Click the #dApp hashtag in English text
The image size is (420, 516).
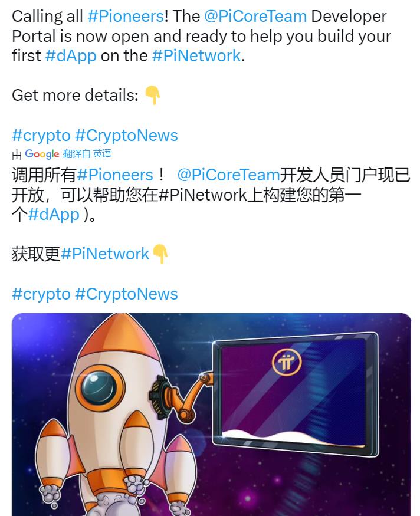pos(71,55)
